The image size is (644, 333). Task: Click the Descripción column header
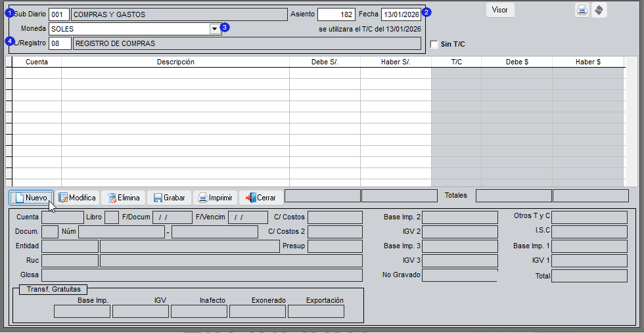(175, 62)
